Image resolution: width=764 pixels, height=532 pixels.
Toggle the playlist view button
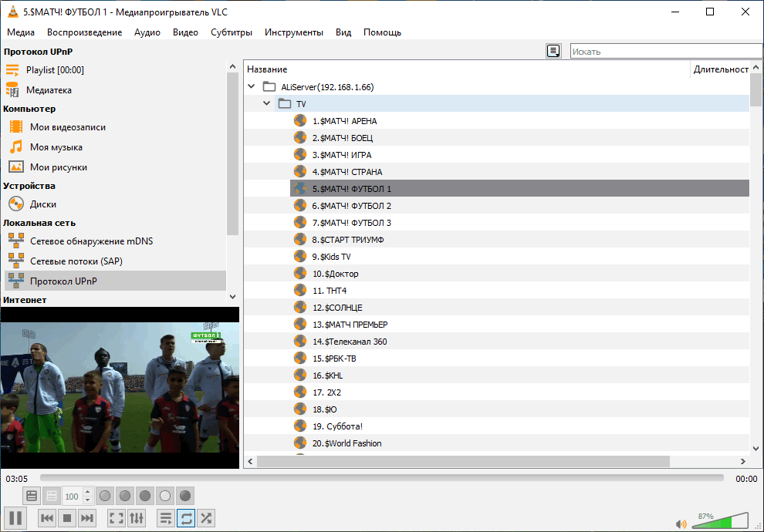tap(166, 518)
